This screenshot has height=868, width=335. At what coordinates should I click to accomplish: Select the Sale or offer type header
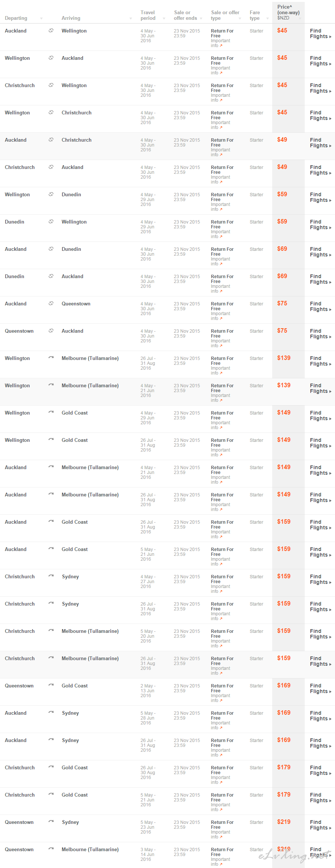pyautogui.click(x=225, y=15)
